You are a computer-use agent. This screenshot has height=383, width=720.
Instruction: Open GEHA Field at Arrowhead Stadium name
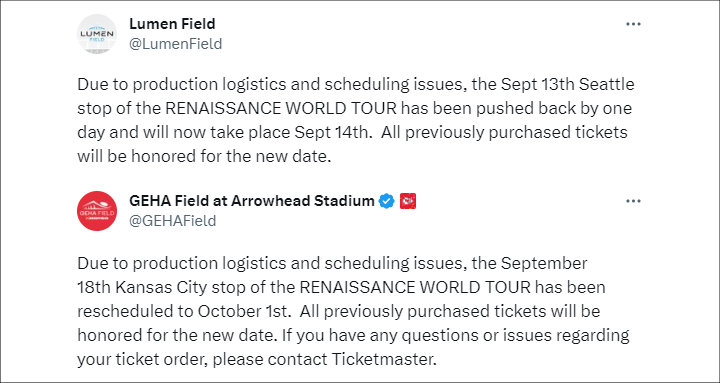click(252, 201)
